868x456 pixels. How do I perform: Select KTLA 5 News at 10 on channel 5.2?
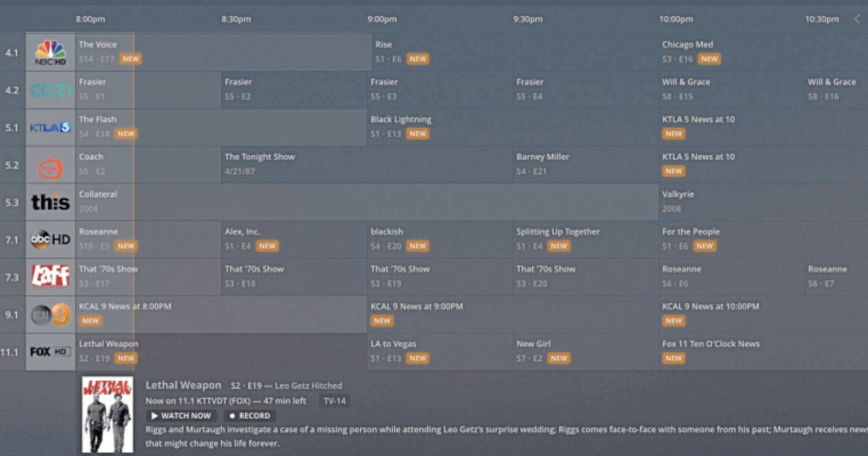click(x=763, y=165)
